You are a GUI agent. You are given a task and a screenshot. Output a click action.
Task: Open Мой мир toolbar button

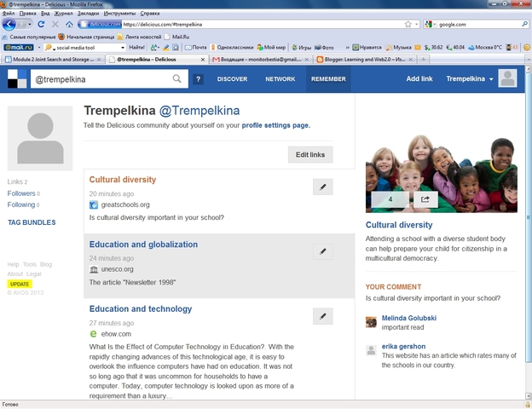pos(271,48)
